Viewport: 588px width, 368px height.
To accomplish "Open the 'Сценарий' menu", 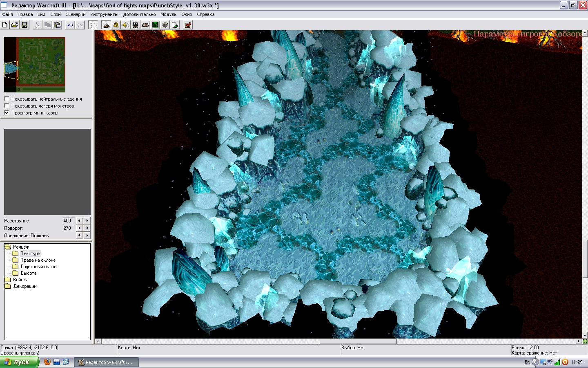I will pyautogui.click(x=76, y=14).
